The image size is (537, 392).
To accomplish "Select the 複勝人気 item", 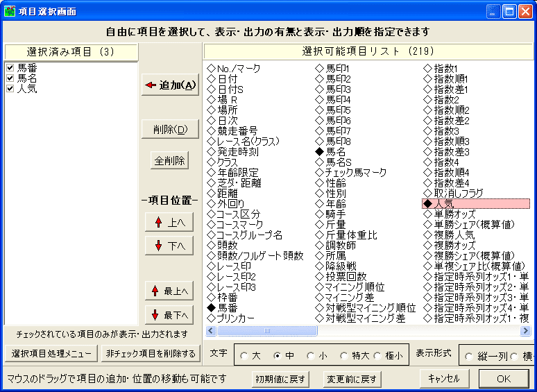I will pyautogui.click(x=449, y=235).
